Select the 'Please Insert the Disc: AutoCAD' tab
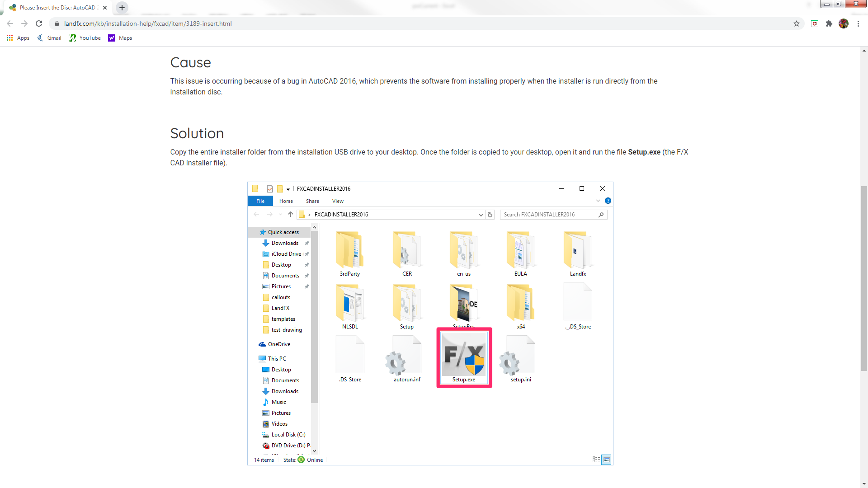The width and height of the screenshot is (868, 488). click(58, 8)
